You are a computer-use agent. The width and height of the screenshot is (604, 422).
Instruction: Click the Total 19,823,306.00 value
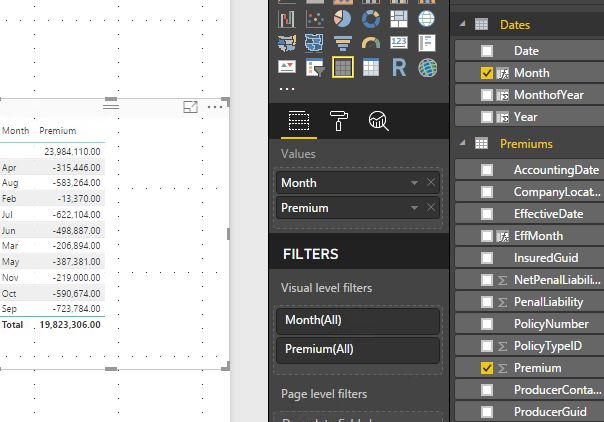pyautogui.click(x=70, y=325)
